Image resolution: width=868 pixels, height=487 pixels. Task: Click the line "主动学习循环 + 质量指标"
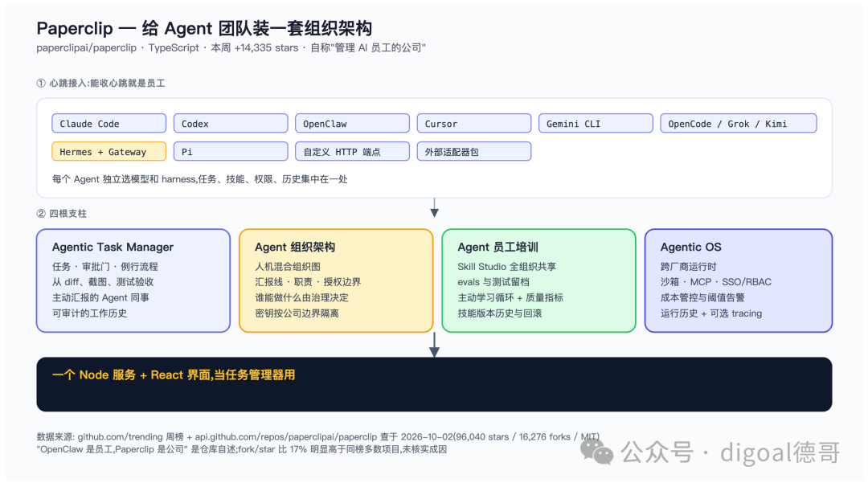tap(510, 297)
